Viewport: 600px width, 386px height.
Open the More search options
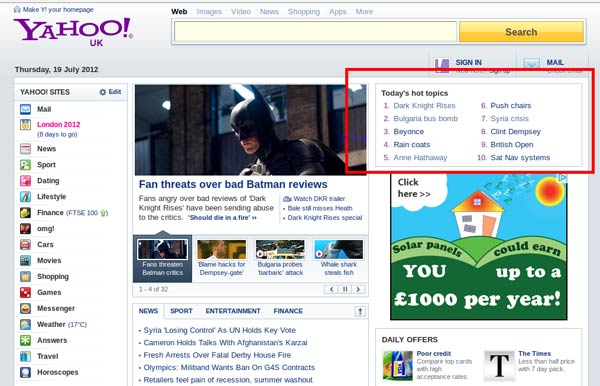coord(364,12)
